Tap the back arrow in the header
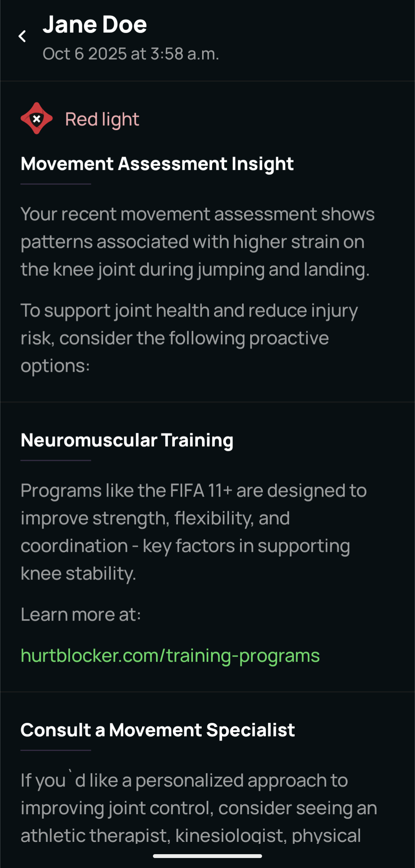Viewport: 415px width, 868px height. pyautogui.click(x=22, y=36)
